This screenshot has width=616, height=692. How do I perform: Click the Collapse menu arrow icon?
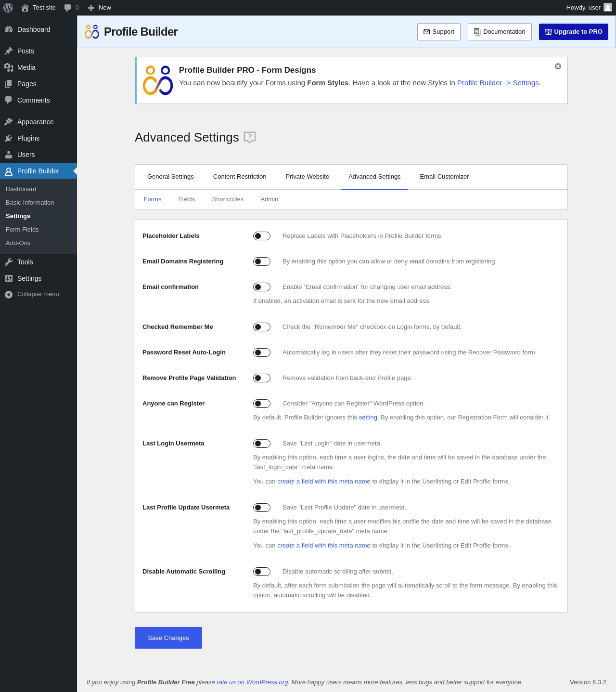pyautogui.click(x=9, y=294)
